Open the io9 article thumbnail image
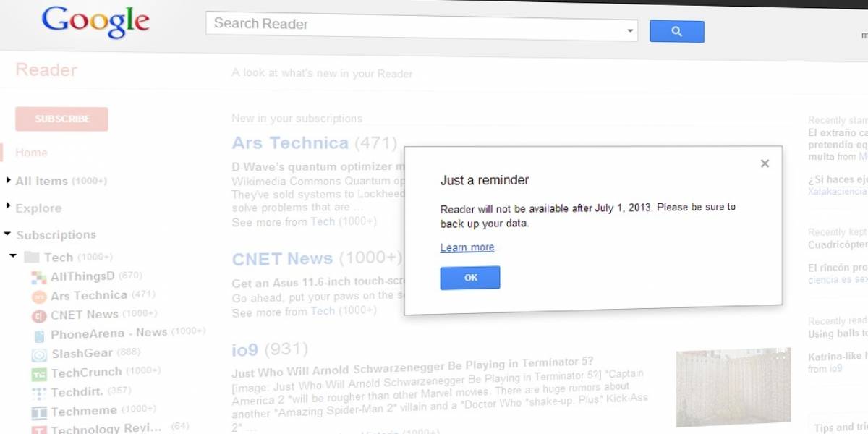The image size is (868, 434). (733, 386)
